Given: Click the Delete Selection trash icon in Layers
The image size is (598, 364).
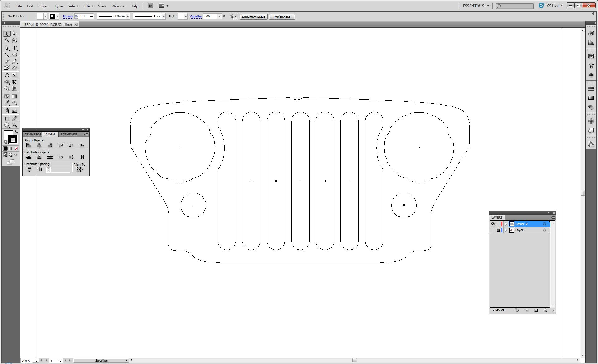Looking at the screenshot, I should click(546, 310).
